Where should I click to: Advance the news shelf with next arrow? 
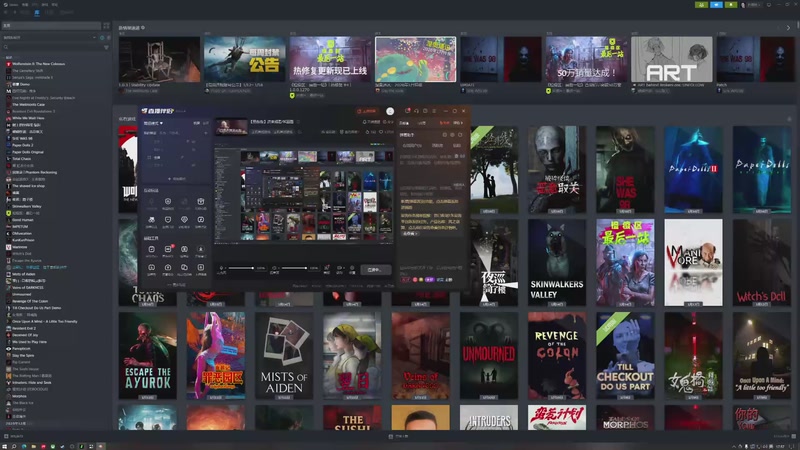pos(788,28)
